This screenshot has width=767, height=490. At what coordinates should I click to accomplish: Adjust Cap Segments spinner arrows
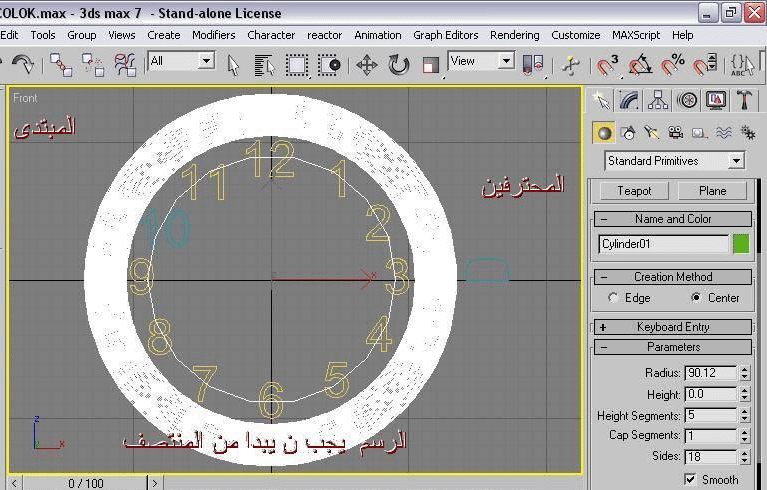[744, 436]
